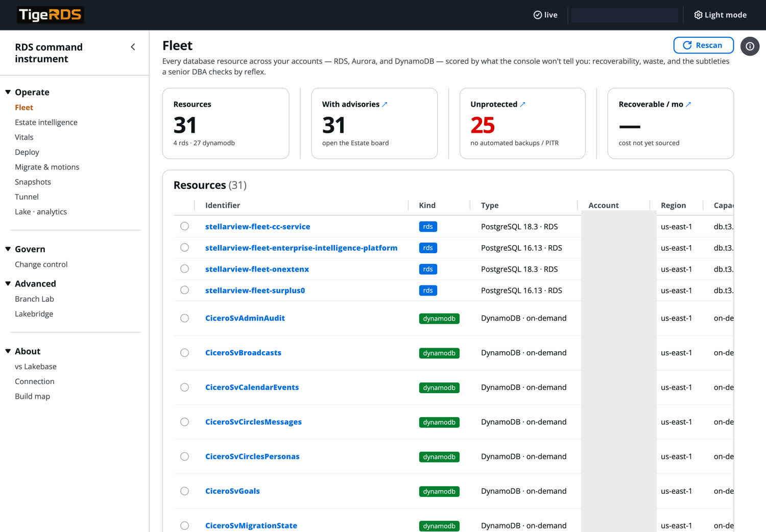Collapse the sidebar with the chevron

pyautogui.click(x=133, y=47)
